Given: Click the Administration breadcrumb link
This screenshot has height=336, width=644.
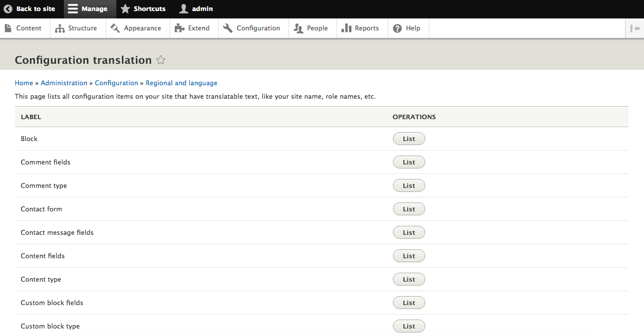Looking at the screenshot, I should [64, 83].
